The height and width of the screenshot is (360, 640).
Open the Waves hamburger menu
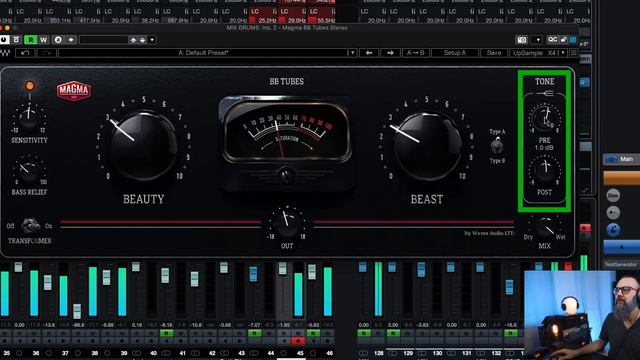pyautogui.click(x=573, y=53)
